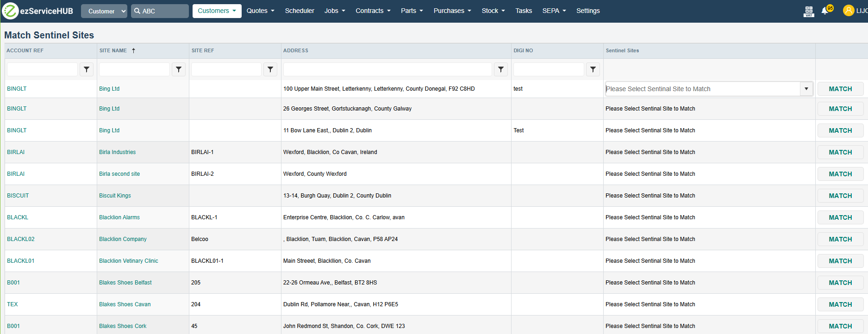This screenshot has height=334, width=868.
Task: Click MATCH for Blacklion Company row
Action: point(840,239)
